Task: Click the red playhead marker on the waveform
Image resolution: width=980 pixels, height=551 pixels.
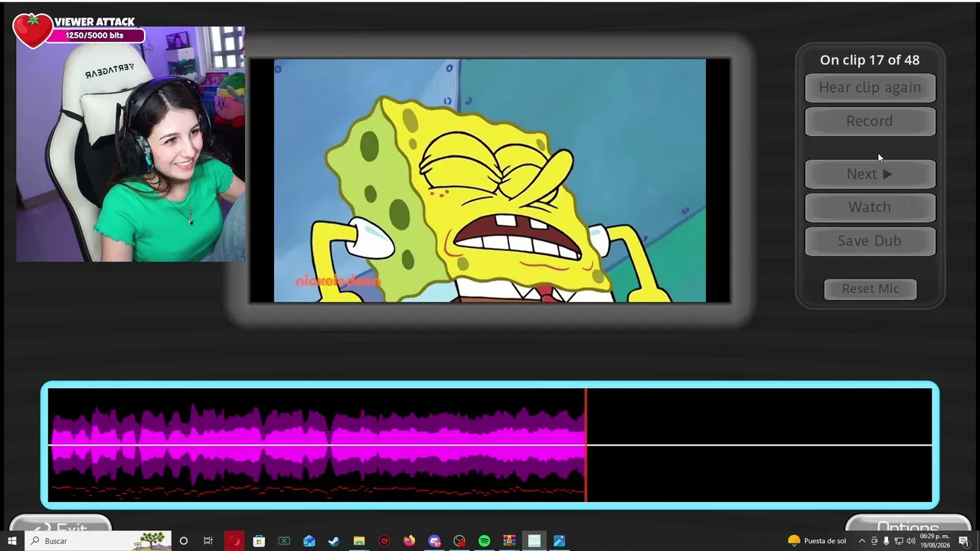Action: tap(586, 445)
